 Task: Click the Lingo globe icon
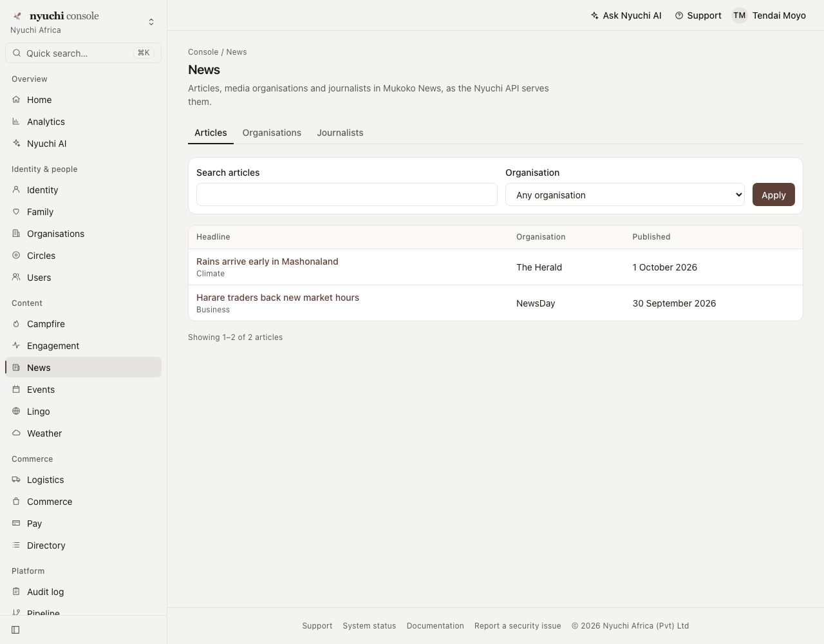click(x=16, y=412)
